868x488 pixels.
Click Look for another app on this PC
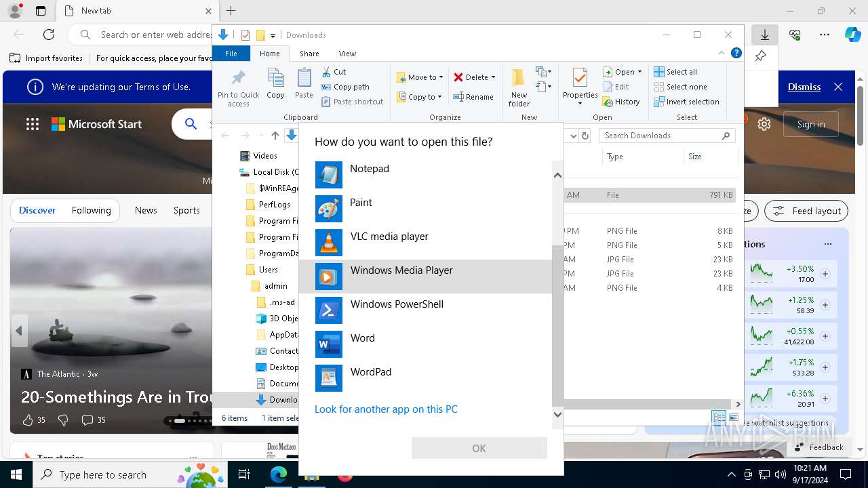coord(386,409)
